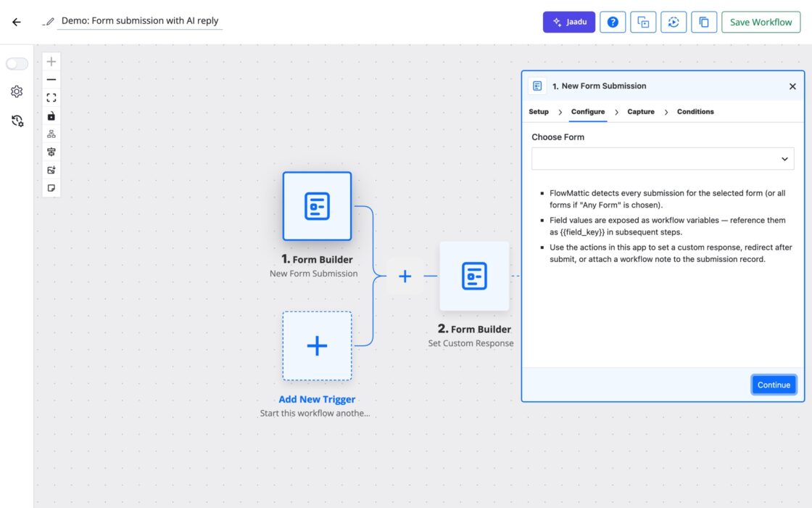Save the workflow
Image resolution: width=812 pixels, height=508 pixels.
(x=761, y=22)
